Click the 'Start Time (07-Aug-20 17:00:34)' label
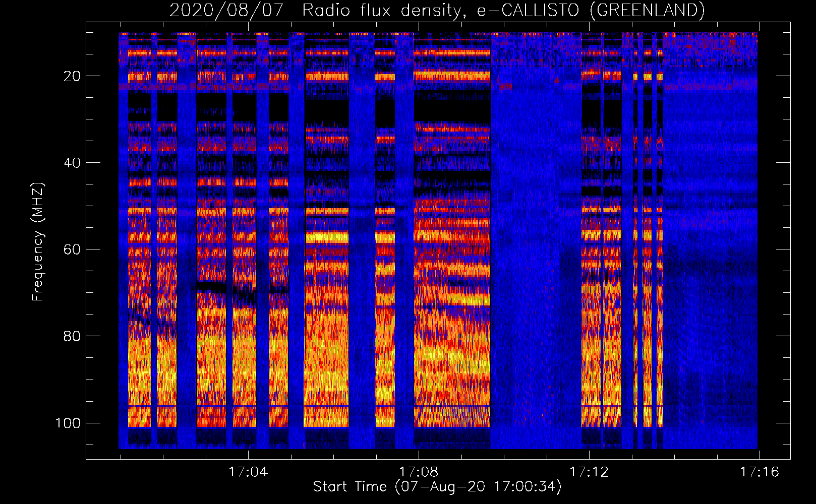Screen dimensions: 816x504 coord(437,487)
